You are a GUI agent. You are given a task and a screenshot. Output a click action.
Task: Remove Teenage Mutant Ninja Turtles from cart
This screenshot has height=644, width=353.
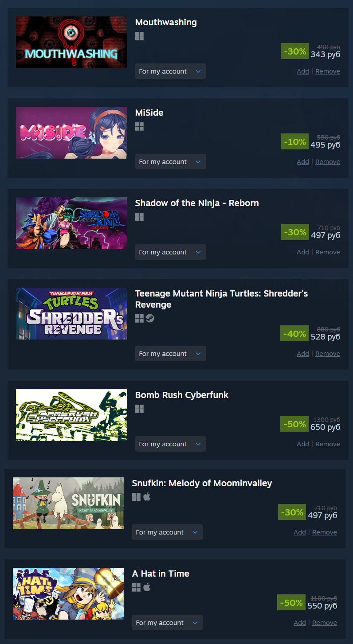[328, 354]
